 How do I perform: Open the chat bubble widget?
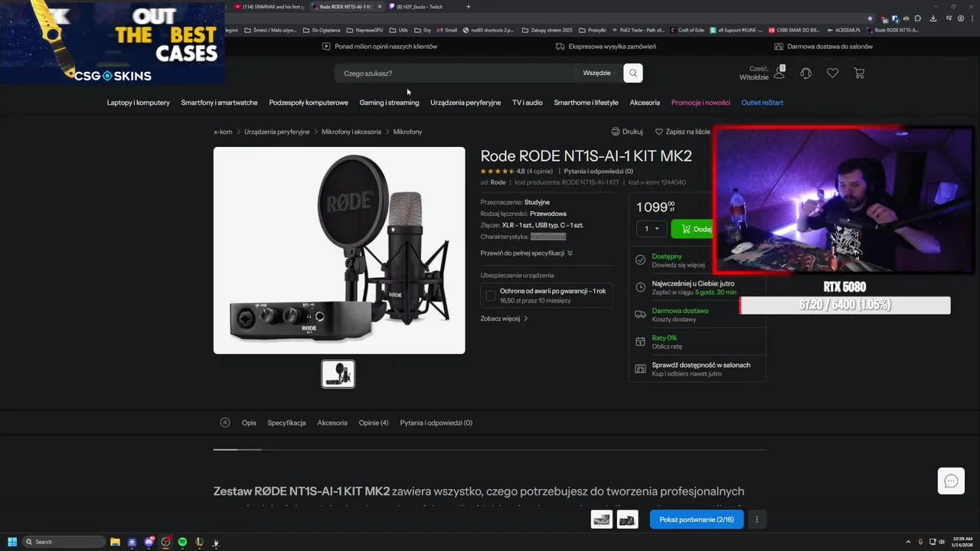[x=951, y=481]
